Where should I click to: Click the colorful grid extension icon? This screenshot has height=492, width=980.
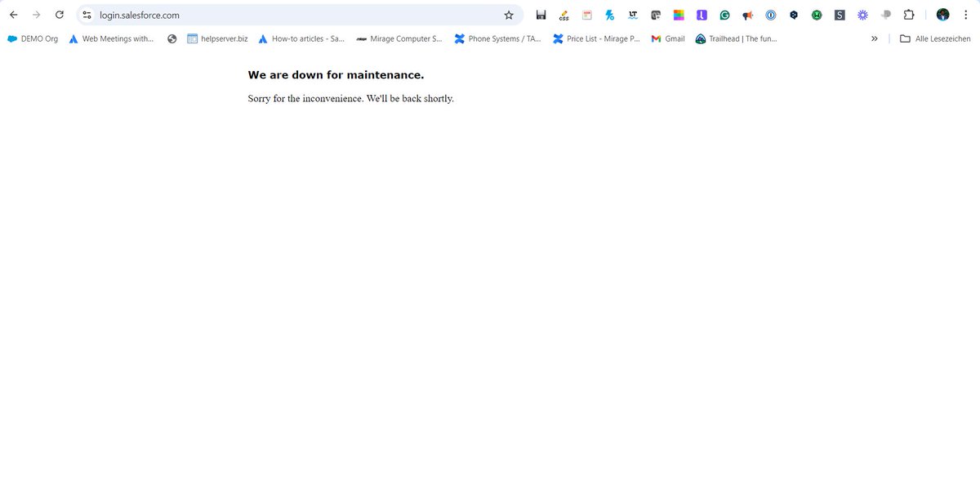coord(678,15)
